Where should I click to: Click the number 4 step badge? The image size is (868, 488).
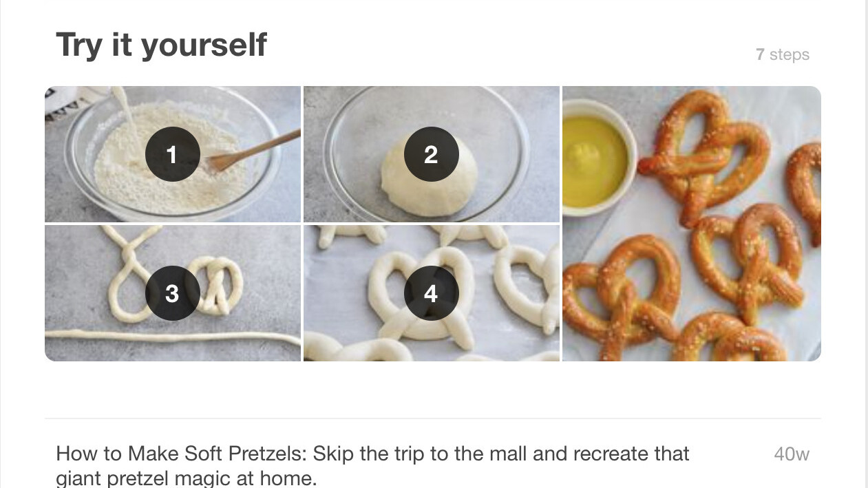click(431, 293)
